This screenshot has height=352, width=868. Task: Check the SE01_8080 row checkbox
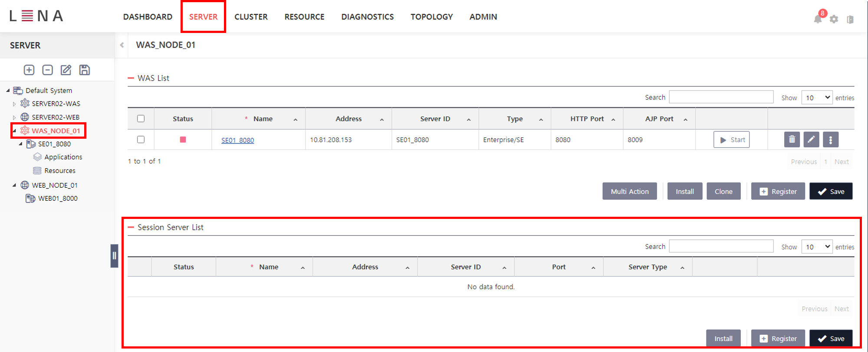(x=141, y=140)
